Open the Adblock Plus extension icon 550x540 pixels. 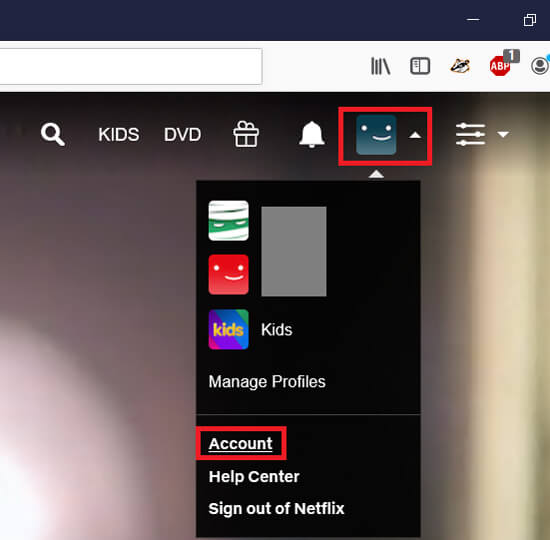coord(500,65)
